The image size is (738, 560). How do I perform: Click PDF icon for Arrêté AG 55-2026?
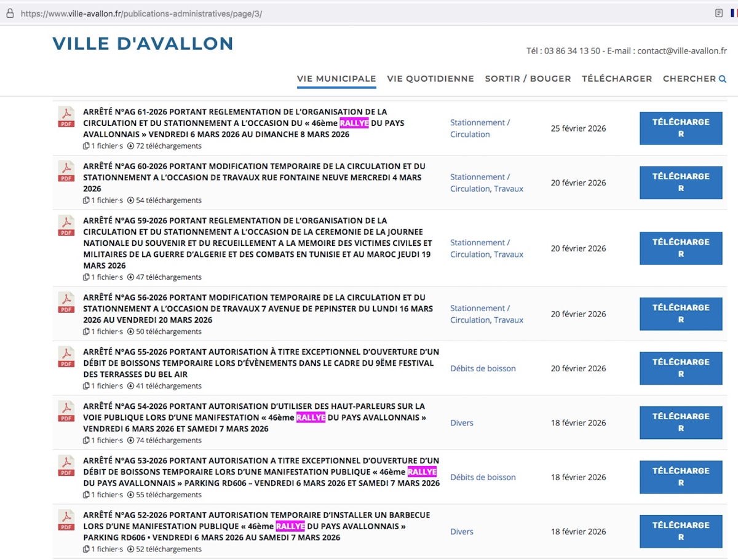66,357
